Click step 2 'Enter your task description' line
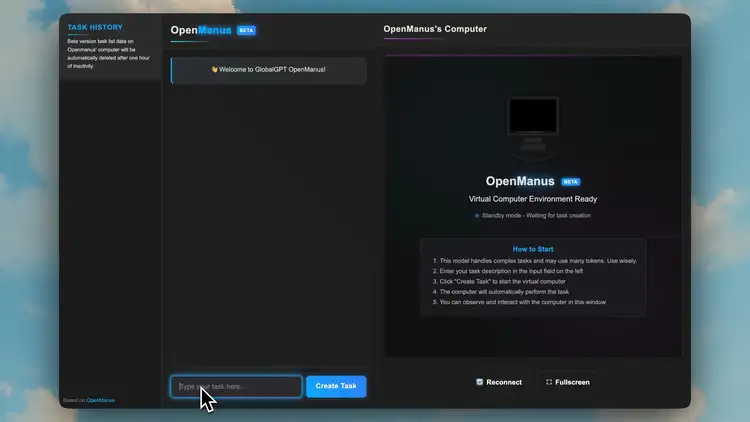This screenshot has width=750, height=422. 508,271
